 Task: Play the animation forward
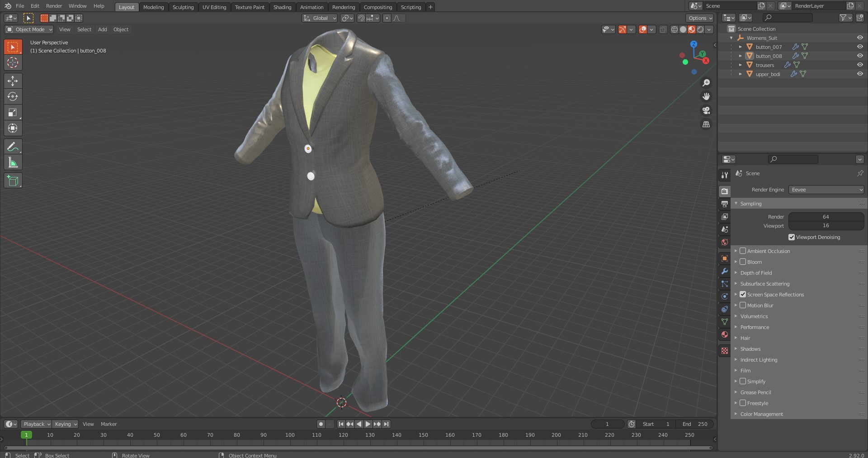pyautogui.click(x=368, y=424)
